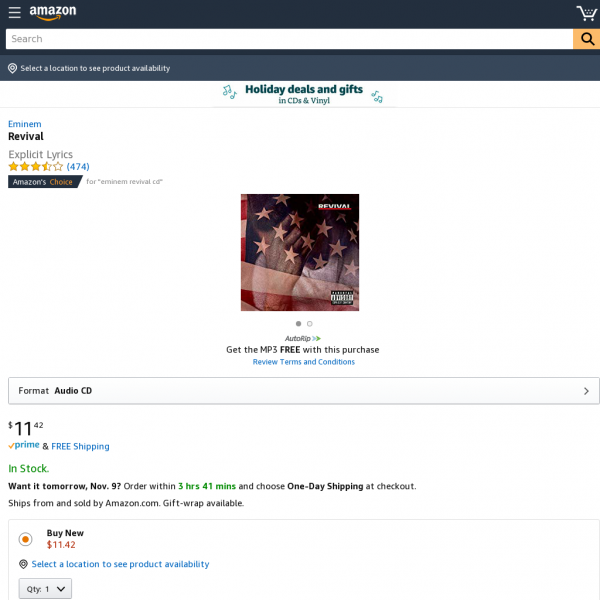Open the header location availability bar
600x600 pixels.
[300, 68]
